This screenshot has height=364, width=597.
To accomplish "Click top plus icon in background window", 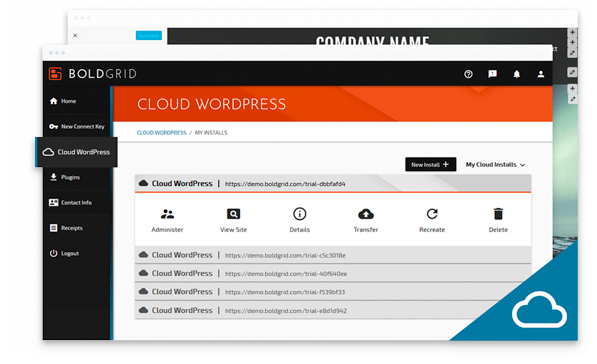I will 572,32.
